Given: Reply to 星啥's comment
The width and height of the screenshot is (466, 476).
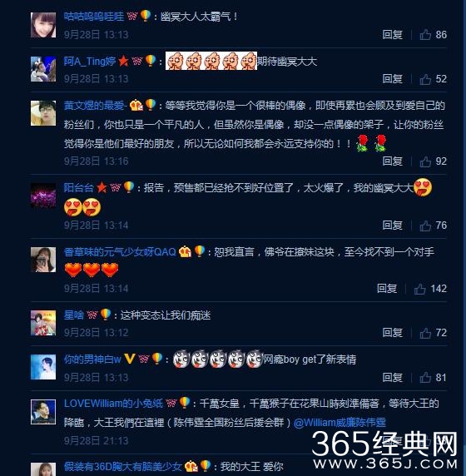Looking at the screenshot, I should 392,333.
